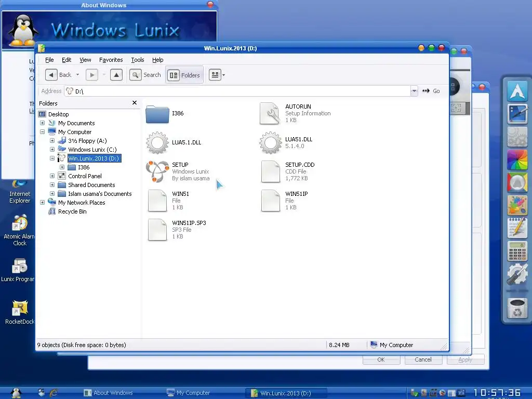532x399 pixels.
Task: Collapse Win.Lunix.2013 (D:) tree node
Action: 52,158
